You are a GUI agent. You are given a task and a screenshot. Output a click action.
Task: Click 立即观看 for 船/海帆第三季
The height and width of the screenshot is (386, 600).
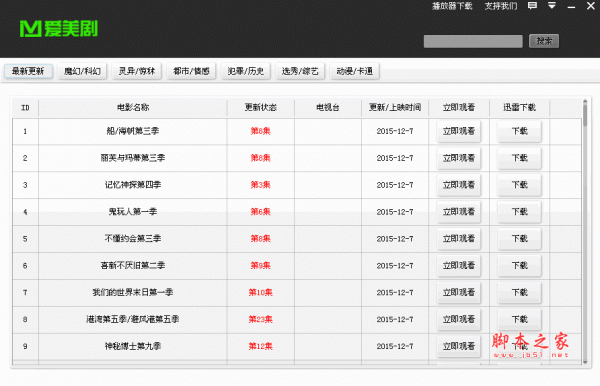[459, 131]
